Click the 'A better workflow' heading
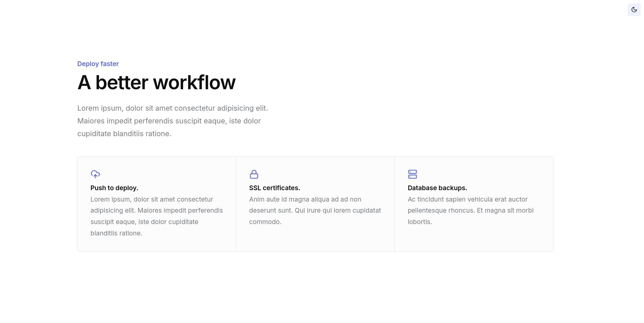 (156, 83)
